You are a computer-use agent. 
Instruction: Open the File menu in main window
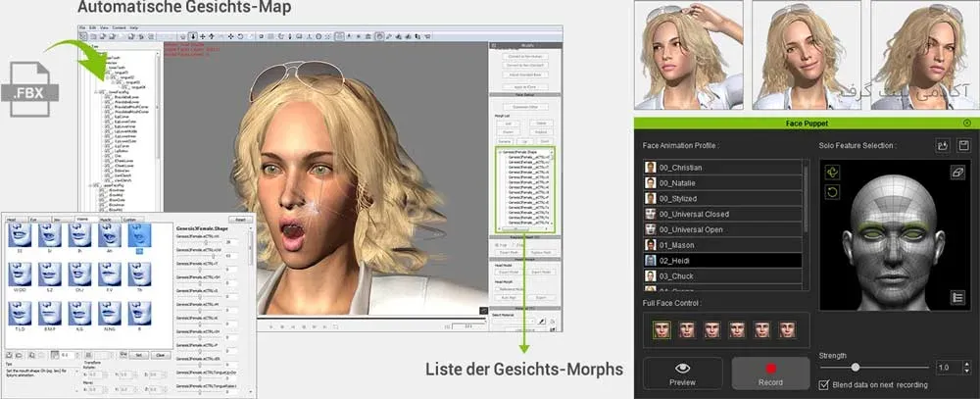(83, 28)
